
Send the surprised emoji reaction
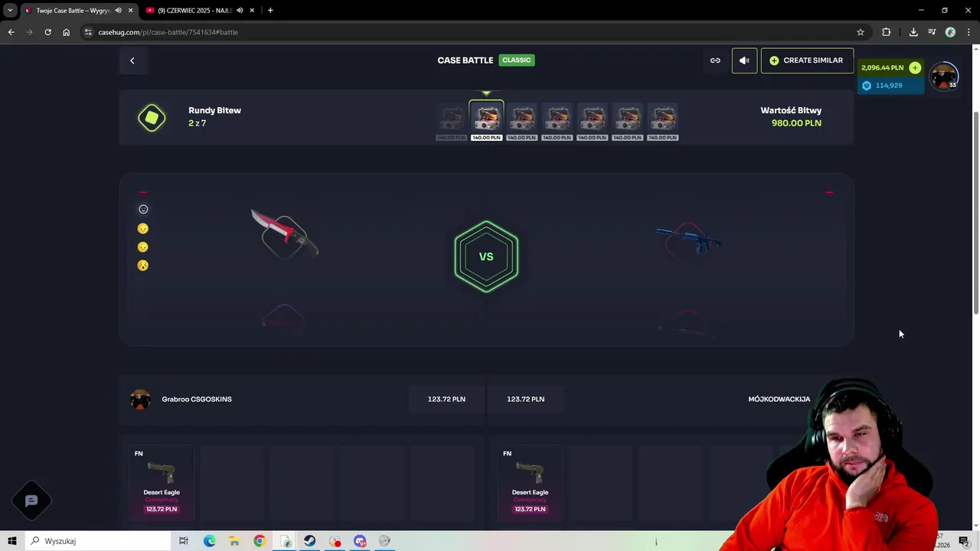143,266
